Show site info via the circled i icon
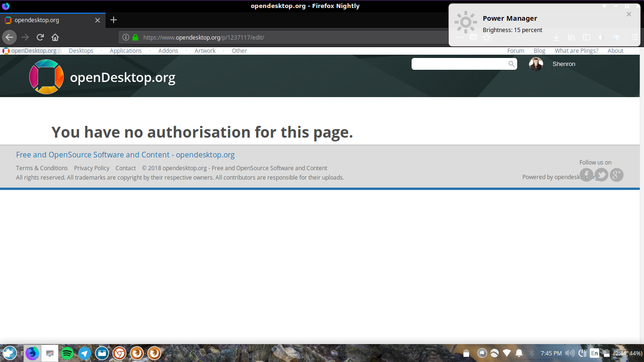Viewport: 644px width, 362px height. [126, 37]
